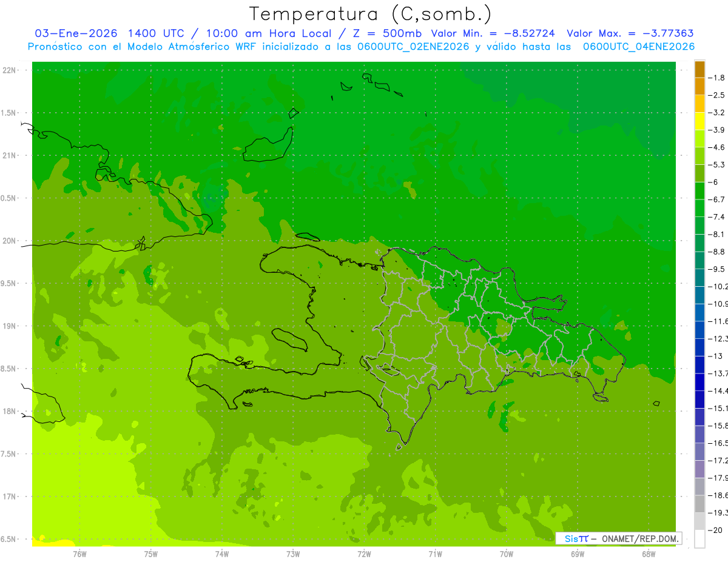728x562 pixels.
Task: Click the '75W' longitude label
Action: (x=151, y=554)
